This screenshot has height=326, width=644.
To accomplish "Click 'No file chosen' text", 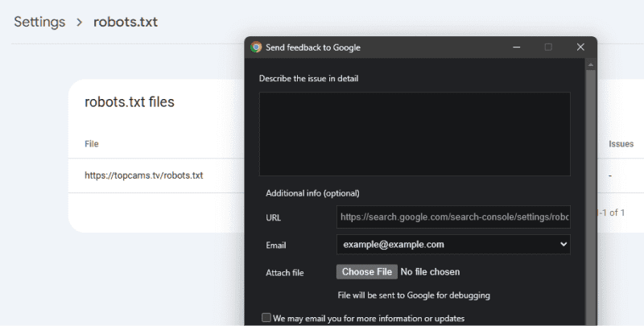I will pos(430,272).
